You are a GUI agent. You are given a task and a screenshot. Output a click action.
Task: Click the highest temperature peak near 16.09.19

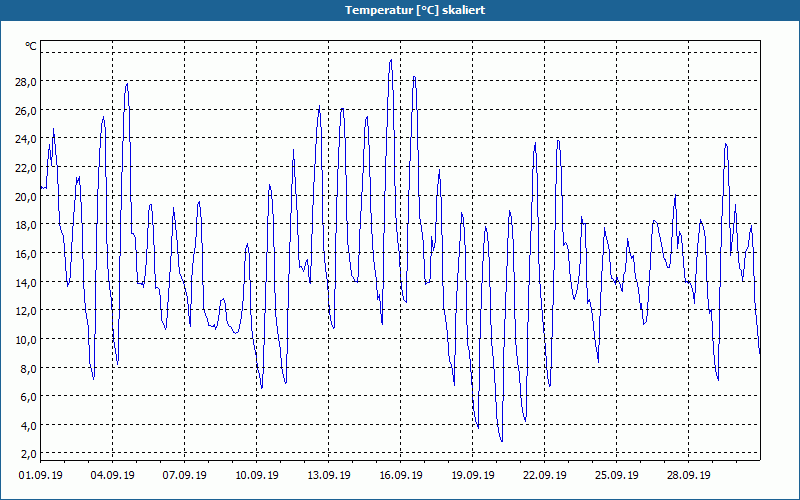pos(391,60)
